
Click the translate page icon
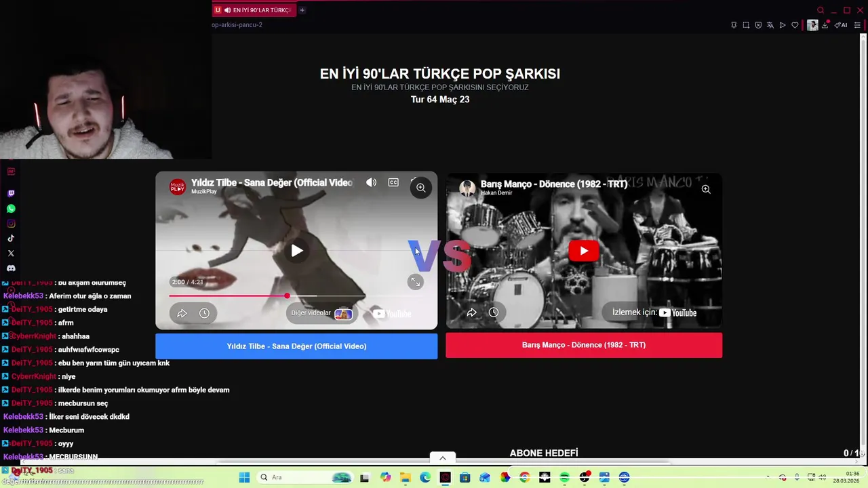coord(770,25)
